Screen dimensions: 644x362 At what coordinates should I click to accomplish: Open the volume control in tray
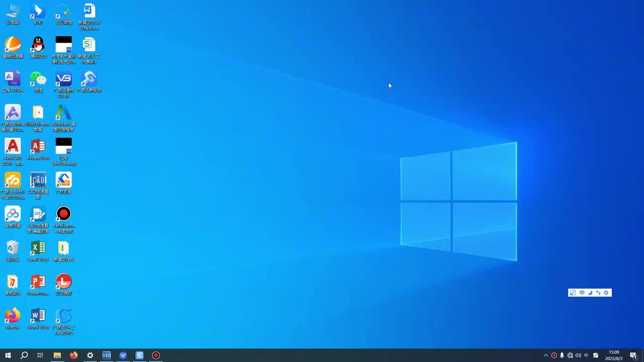tap(578, 355)
